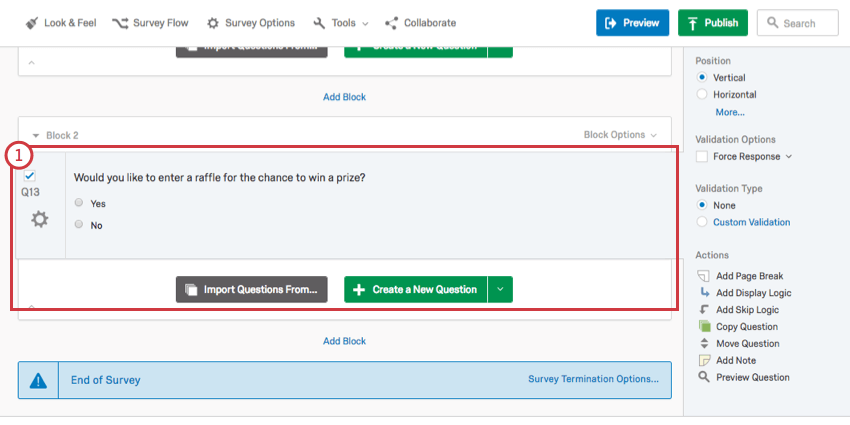The height and width of the screenshot is (425, 850).
Task: Click the Move Question icon
Action: [x=704, y=344]
